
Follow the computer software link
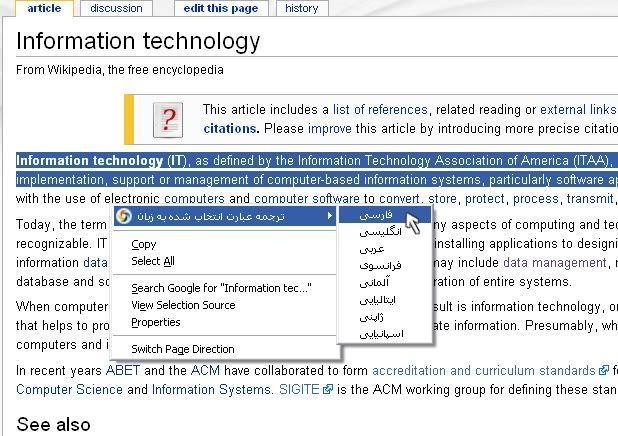tap(307, 198)
